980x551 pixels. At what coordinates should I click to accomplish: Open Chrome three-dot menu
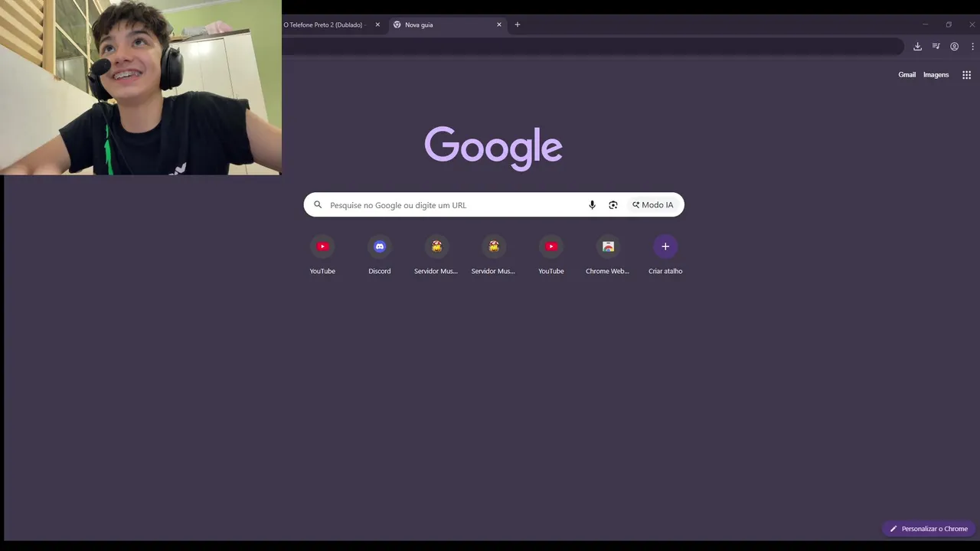(x=972, y=47)
